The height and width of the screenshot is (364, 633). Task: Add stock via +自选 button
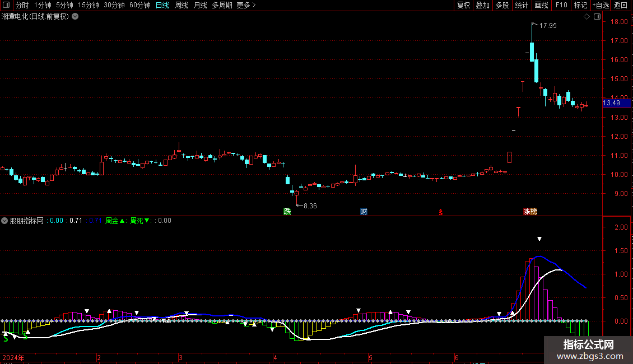(601, 5)
